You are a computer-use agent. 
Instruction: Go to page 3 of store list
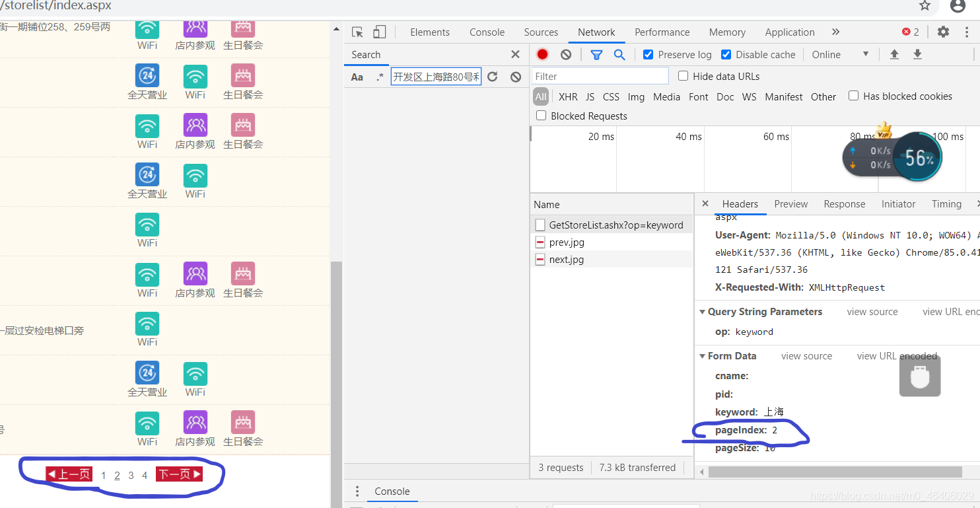131,475
